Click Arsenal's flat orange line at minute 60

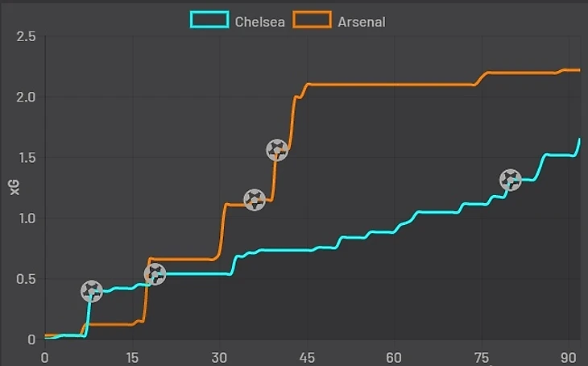point(394,85)
